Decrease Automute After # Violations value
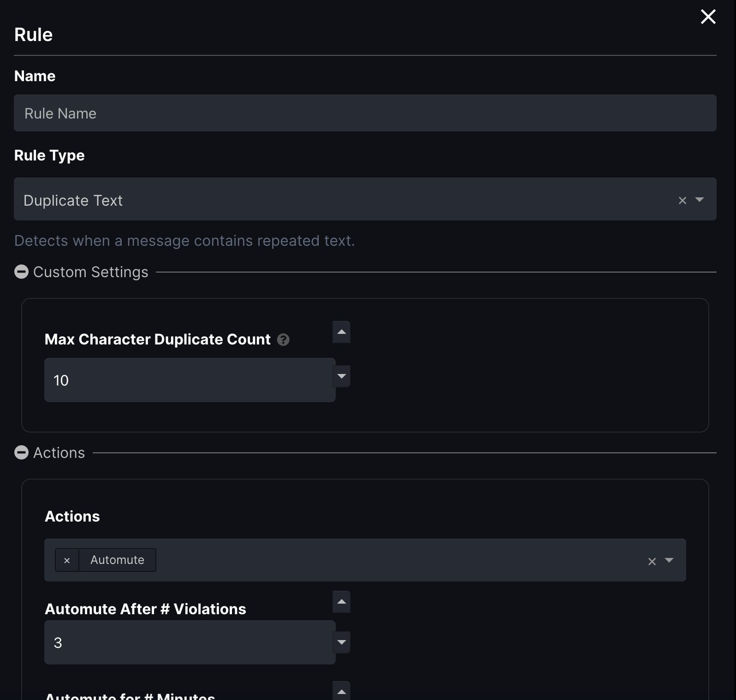Viewport: 736px width, 700px height. (x=342, y=642)
